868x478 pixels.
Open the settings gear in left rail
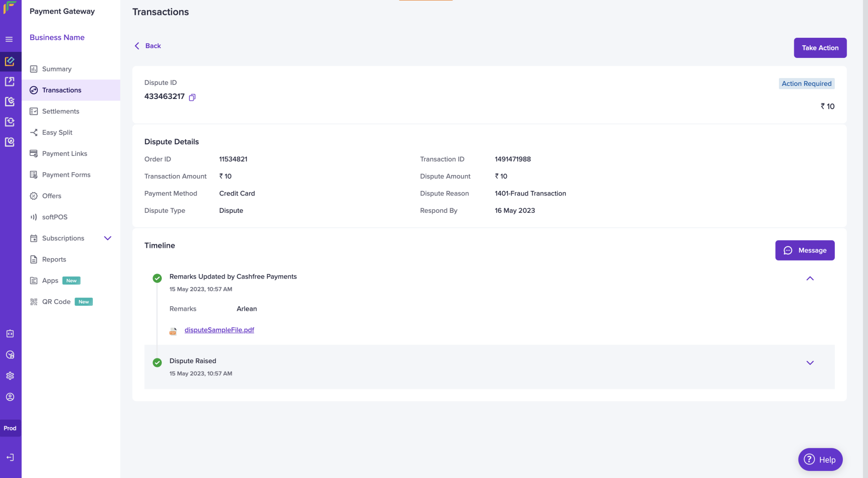pos(10,376)
